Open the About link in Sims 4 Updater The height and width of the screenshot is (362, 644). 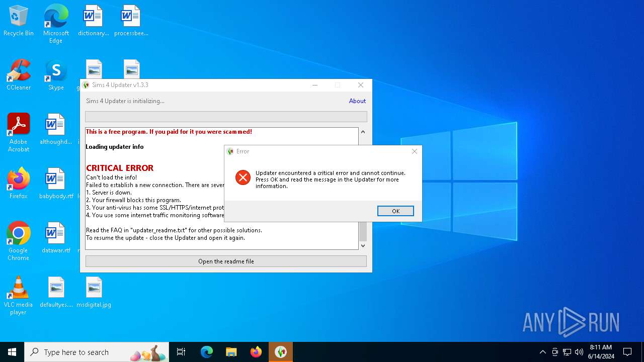coord(357,101)
